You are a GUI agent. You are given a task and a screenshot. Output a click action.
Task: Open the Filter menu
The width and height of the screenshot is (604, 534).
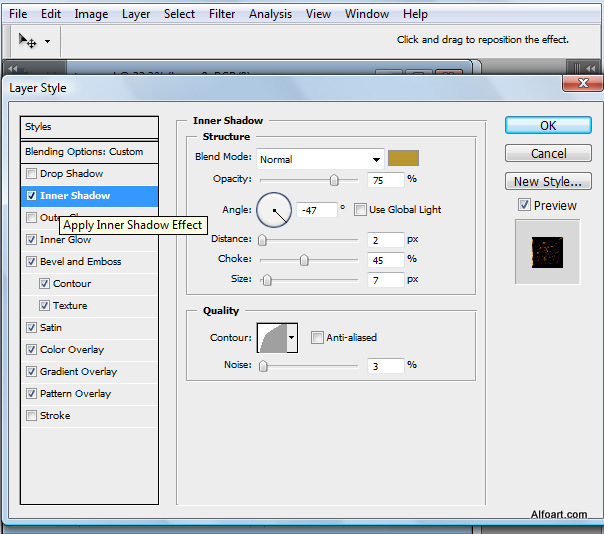[x=222, y=14]
